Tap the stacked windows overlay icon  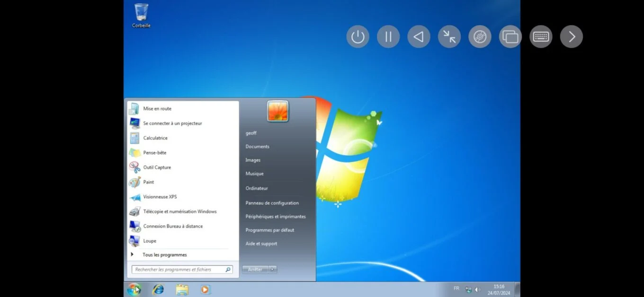tap(510, 36)
